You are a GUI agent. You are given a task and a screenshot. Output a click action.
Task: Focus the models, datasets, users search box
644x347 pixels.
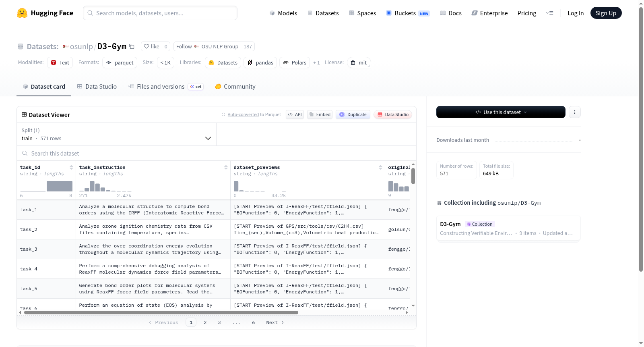click(160, 13)
